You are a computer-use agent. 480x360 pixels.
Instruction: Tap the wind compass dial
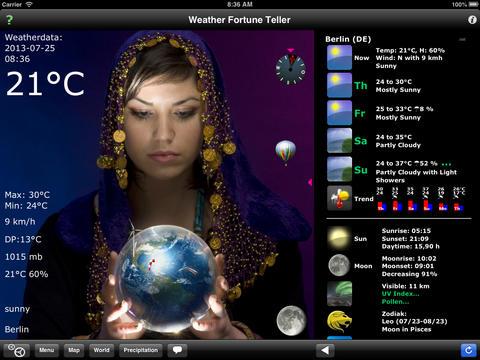click(x=290, y=69)
